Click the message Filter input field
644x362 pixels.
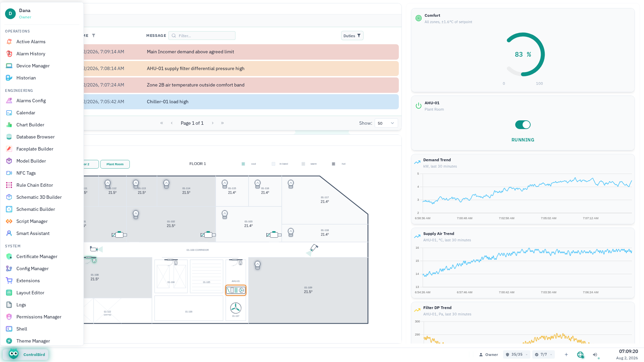click(x=202, y=36)
